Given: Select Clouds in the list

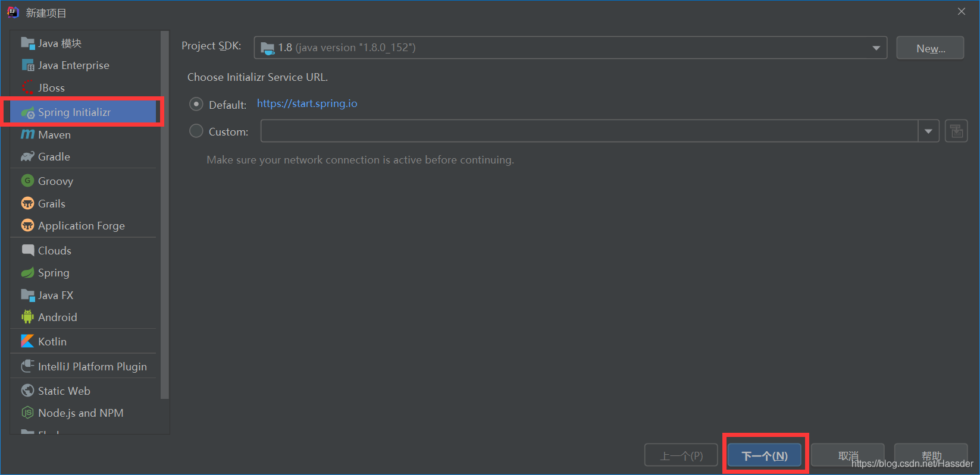Looking at the screenshot, I should point(83,250).
